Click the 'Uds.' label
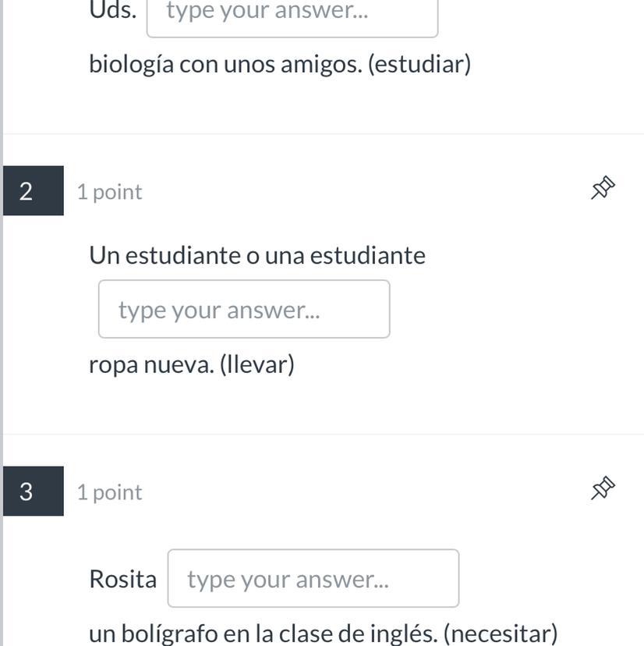 pyautogui.click(x=113, y=11)
